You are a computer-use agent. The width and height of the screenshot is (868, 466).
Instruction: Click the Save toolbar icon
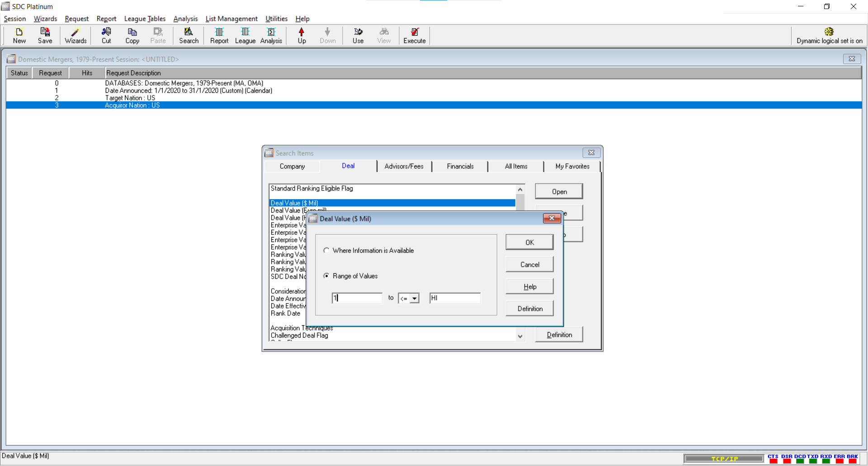[45, 35]
